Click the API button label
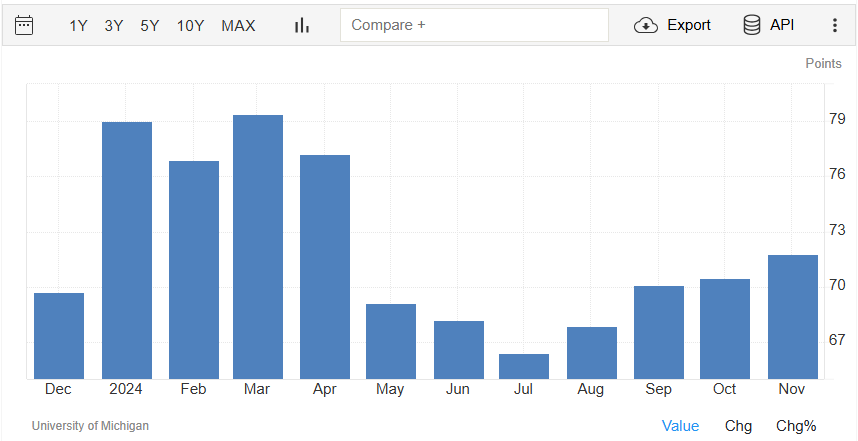858x441 pixels. coord(782,25)
